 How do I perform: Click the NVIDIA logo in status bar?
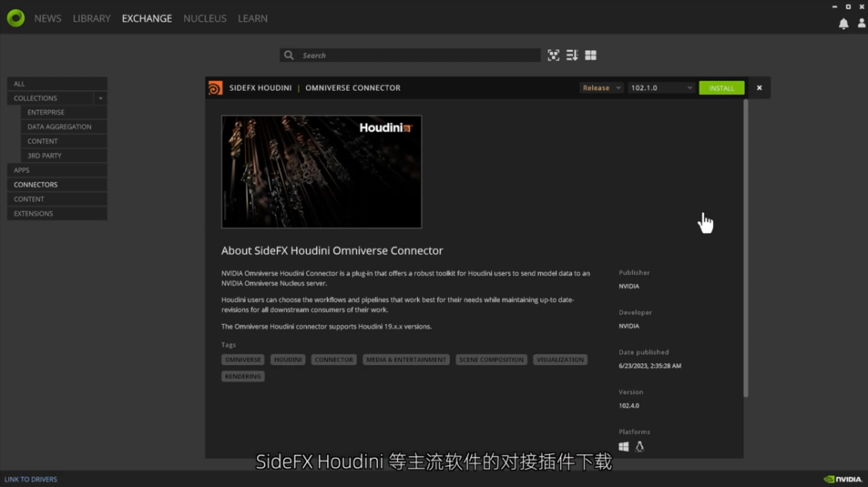[842, 479]
